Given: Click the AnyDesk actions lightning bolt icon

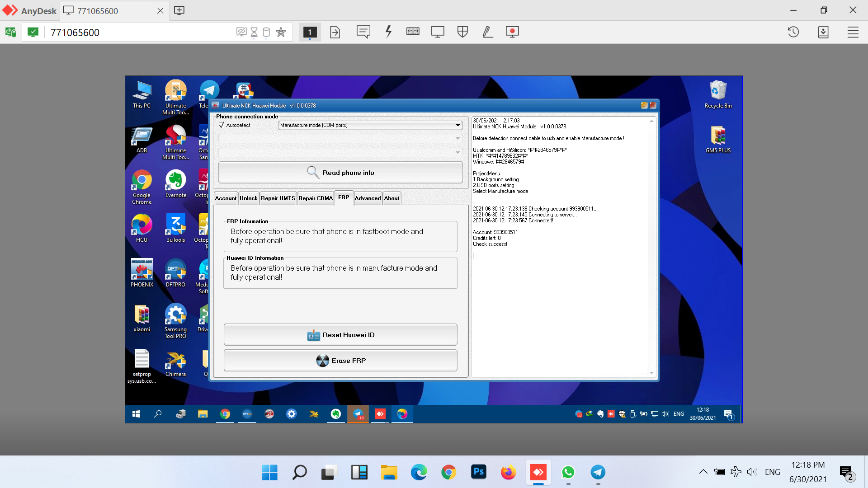Looking at the screenshot, I should click(388, 32).
